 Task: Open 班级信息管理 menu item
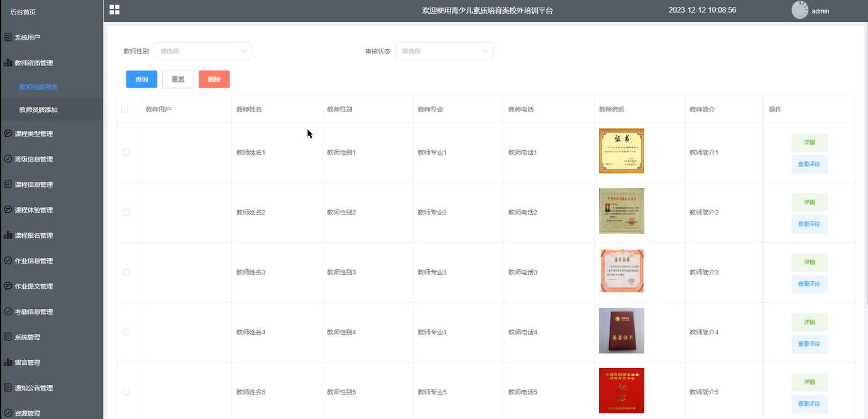click(52, 159)
